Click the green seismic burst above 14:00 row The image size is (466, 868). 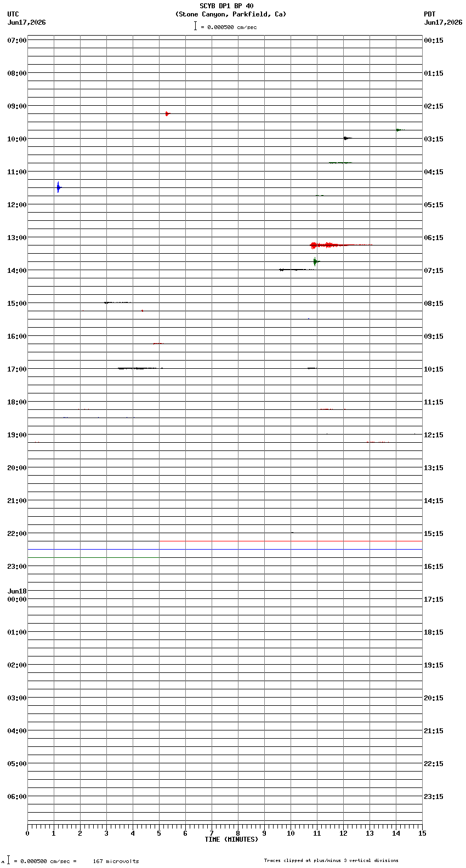[x=315, y=261]
